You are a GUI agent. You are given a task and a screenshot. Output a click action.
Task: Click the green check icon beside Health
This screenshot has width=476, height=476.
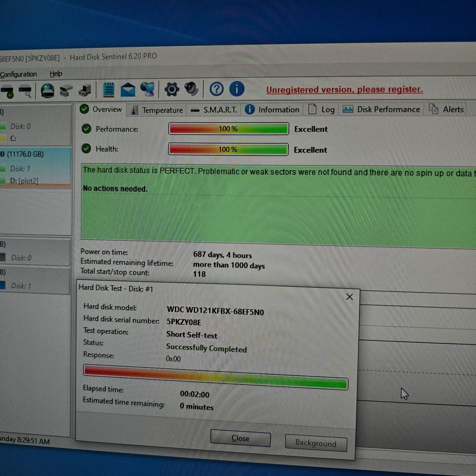(x=86, y=149)
